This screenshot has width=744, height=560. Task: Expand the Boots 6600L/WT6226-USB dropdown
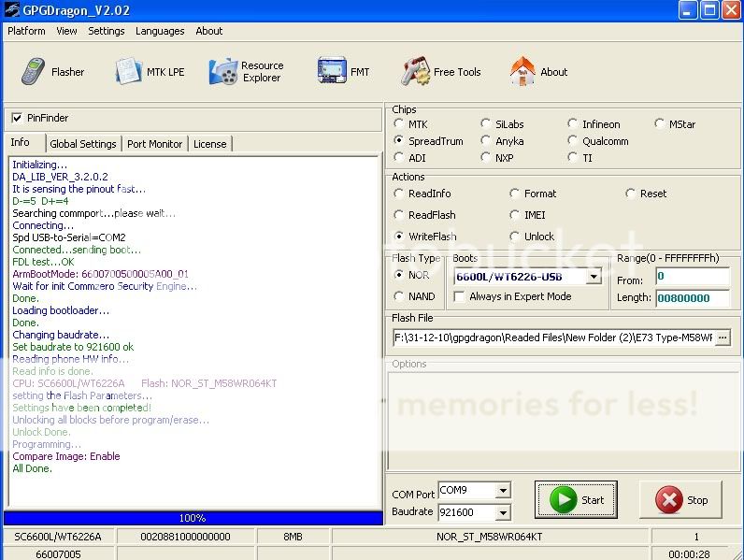594,277
